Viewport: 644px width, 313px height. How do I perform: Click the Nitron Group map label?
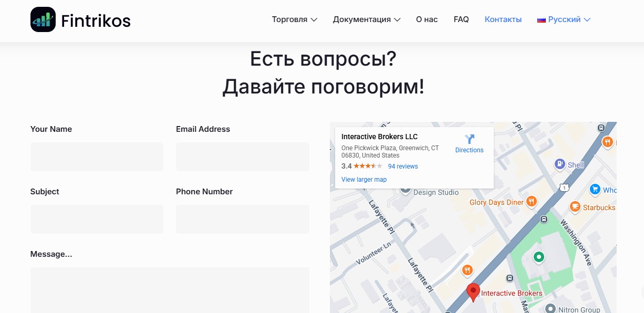[x=579, y=310]
